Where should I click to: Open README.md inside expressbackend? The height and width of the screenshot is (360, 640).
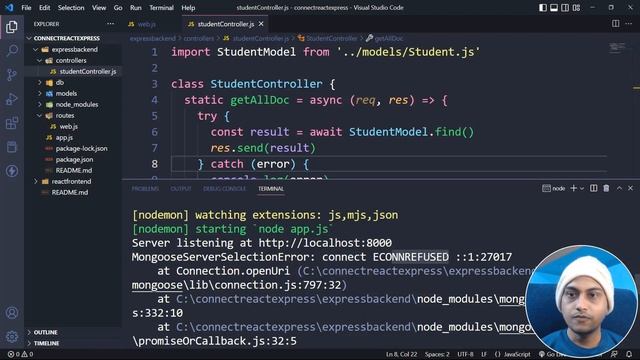[x=73, y=170]
